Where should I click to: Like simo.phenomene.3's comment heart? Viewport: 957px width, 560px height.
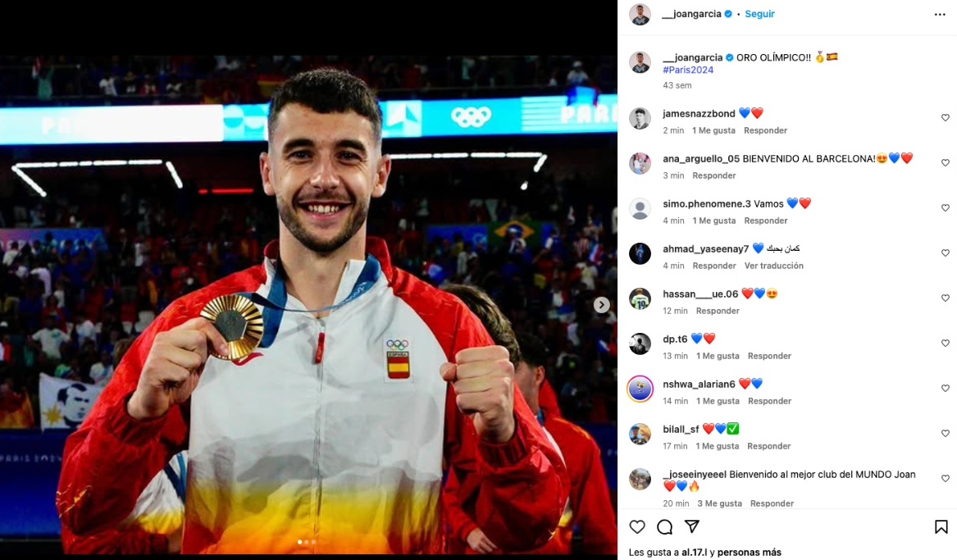[945, 208]
